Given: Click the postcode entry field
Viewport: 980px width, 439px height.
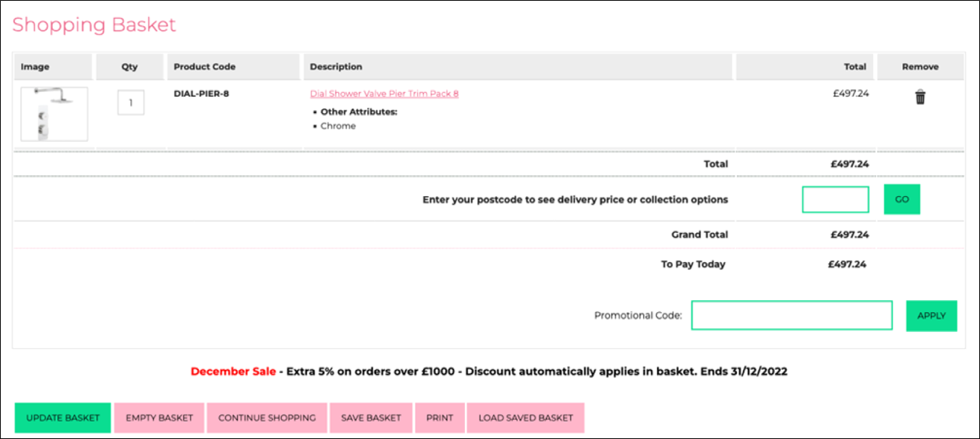Looking at the screenshot, I should (835, 199).
